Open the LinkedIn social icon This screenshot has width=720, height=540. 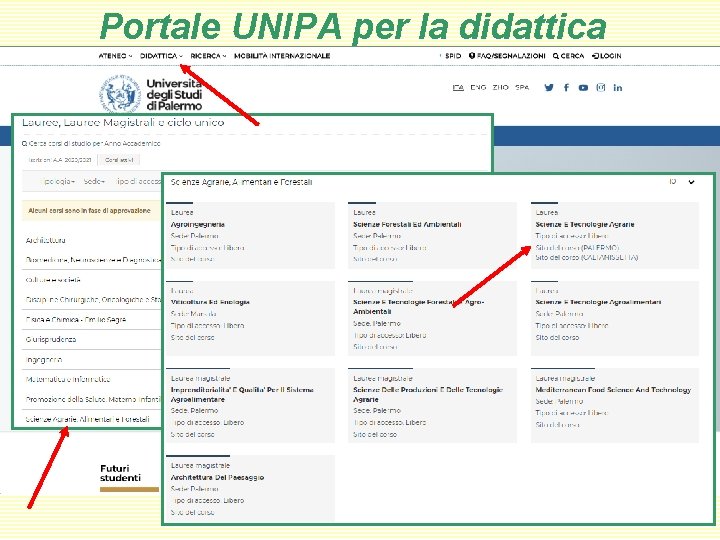(618, 87)
